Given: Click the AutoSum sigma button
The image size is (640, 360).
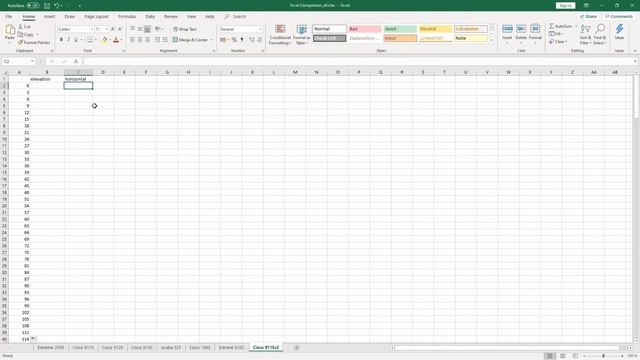Looking at the screenshot, I should (x=560, y=26).
